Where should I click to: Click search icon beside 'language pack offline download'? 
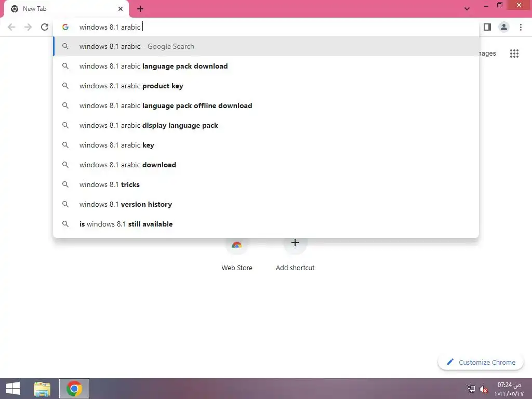pyautogui.click(x=65, y=105)
